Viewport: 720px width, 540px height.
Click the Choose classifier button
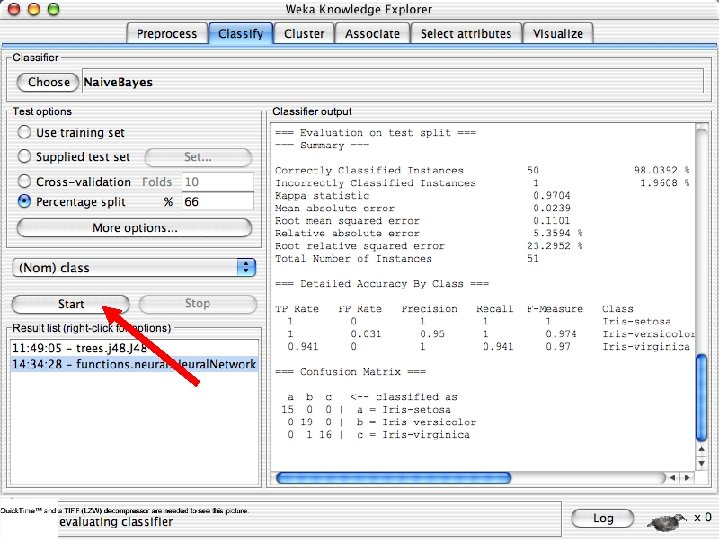48,82
